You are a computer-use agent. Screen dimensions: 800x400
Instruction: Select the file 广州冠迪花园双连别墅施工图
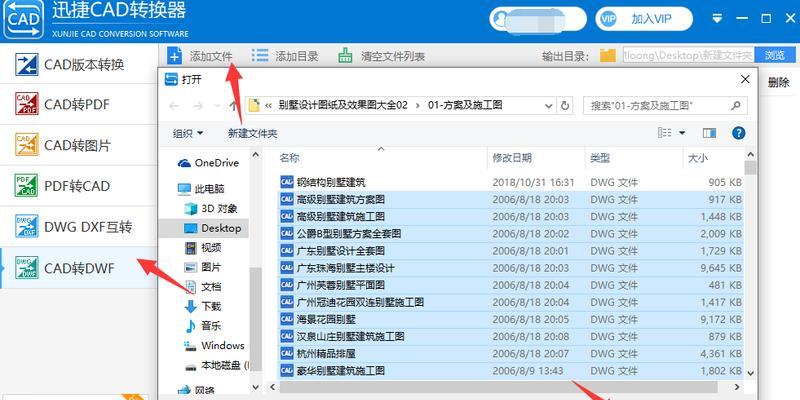click(x=510, y=303)
